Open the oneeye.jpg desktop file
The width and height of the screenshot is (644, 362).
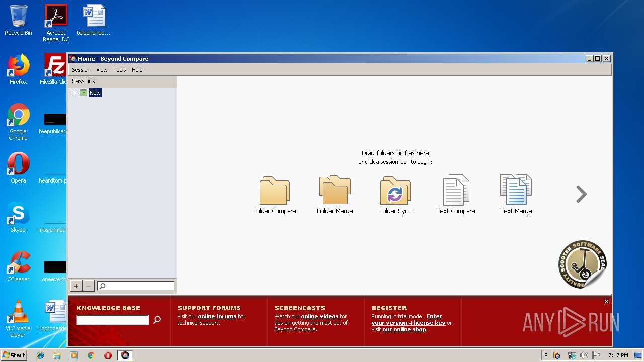tap(55, 271)
